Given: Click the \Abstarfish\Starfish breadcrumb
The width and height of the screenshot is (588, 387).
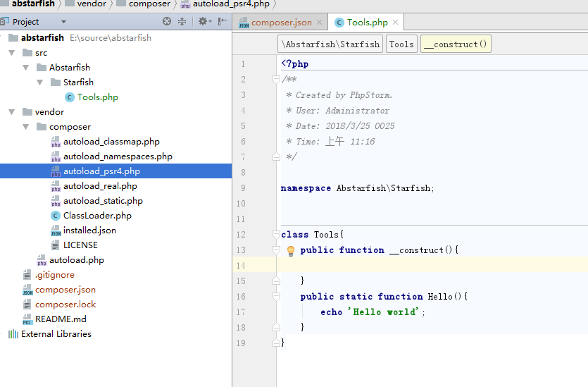Looking at the screenshot, I should tap(330, 44).
